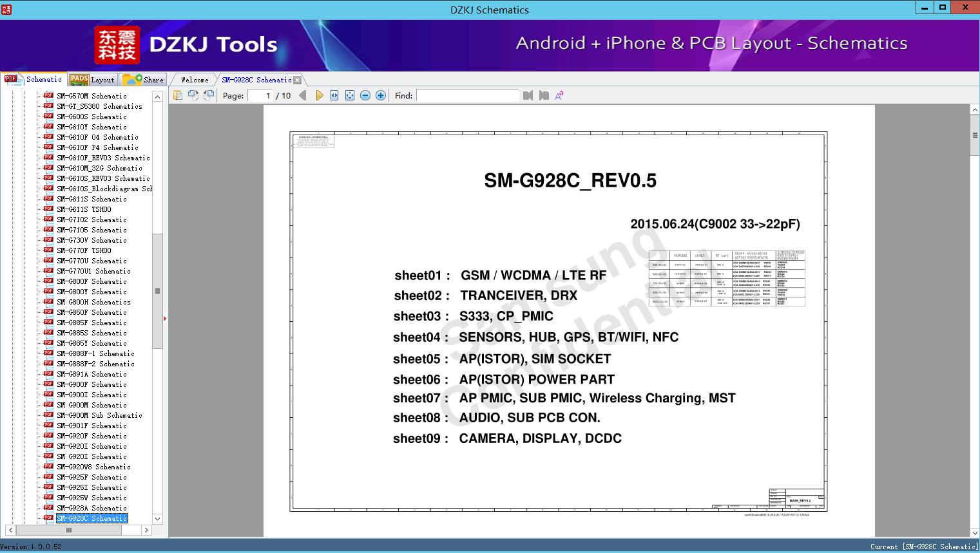Viewport: 980px width, 553px height.
Task: Switch to the Layout panel tab
Action: pos(92,80)
